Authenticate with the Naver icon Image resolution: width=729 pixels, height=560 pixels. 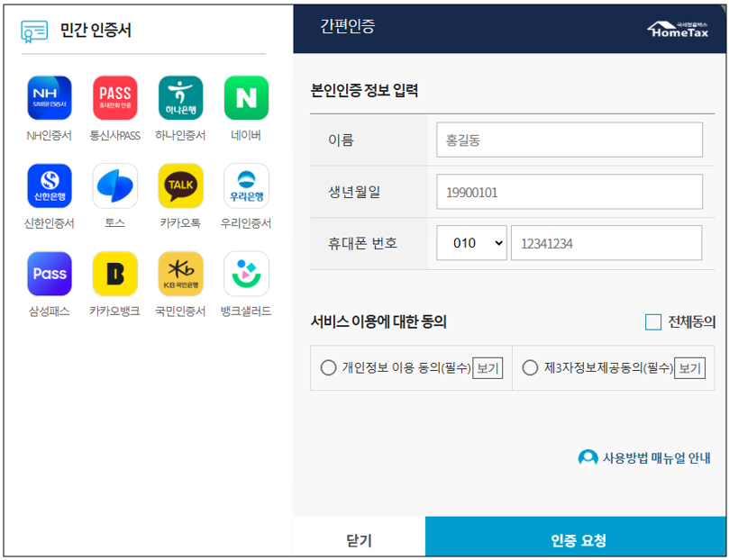pos(246,98)
